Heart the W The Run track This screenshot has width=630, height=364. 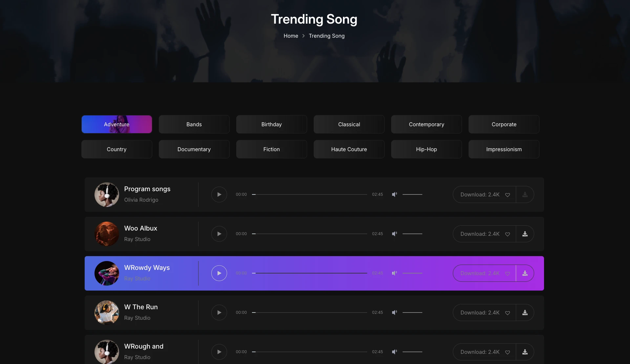pos(507,313)
